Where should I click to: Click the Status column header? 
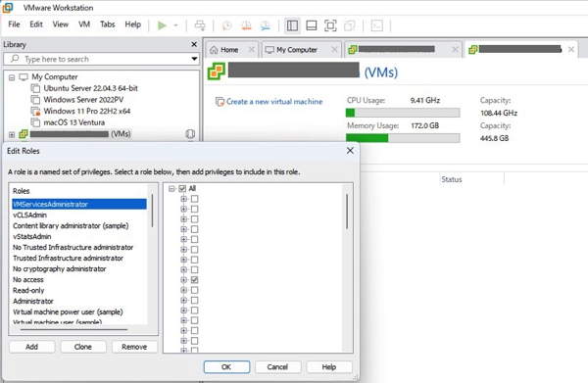click(x=471, y=179)
